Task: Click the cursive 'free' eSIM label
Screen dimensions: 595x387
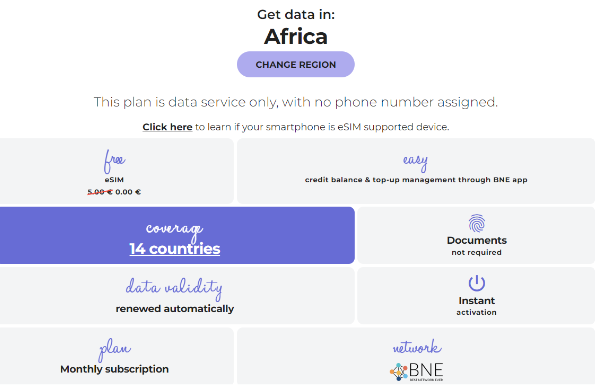Action: click(x=114, y=161)
